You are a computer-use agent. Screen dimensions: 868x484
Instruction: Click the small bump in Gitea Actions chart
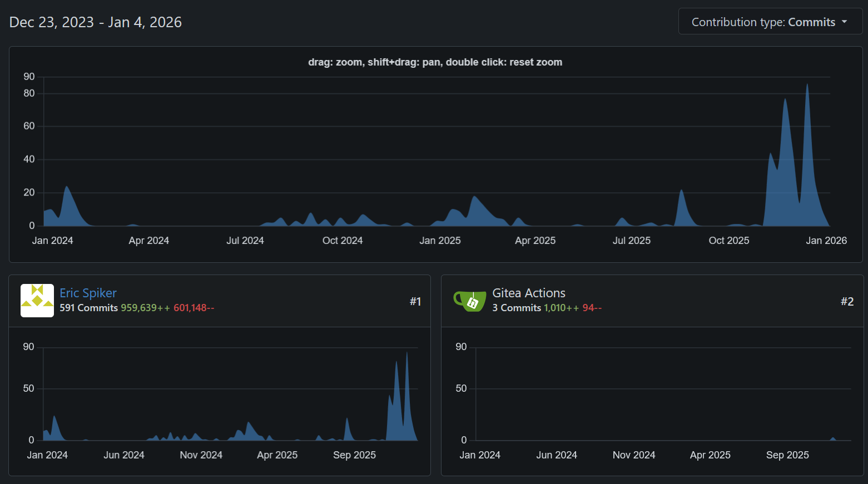coord(832,438)
